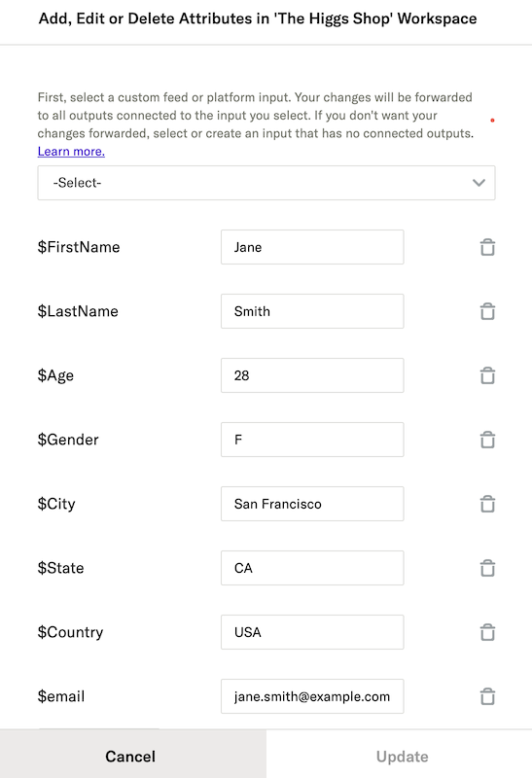Select the $Country field showing USA
Image resolution: width=532 pixels, height=778 pixels.
[312, 632]
